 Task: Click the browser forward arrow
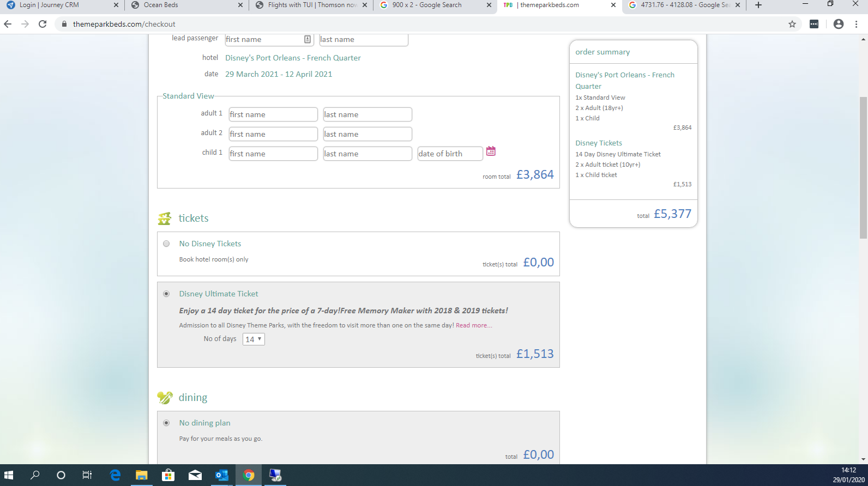25,24
